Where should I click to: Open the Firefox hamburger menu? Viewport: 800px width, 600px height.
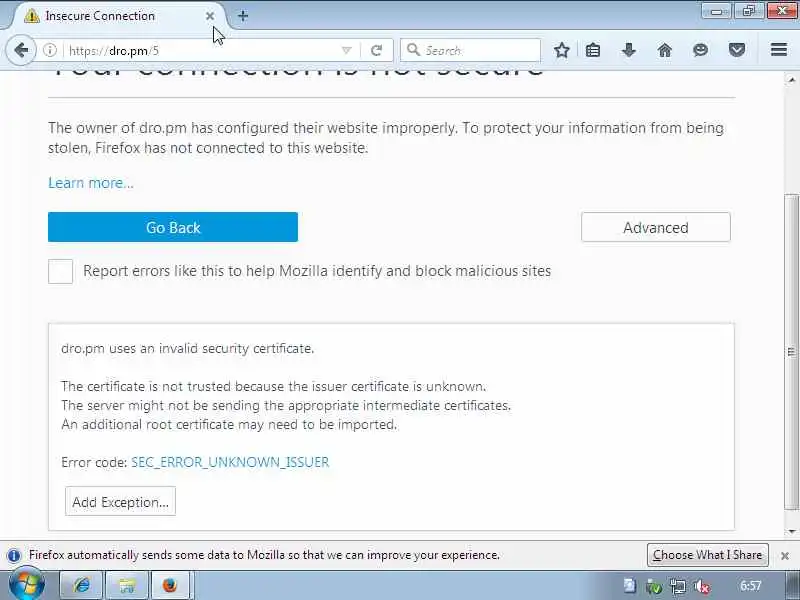click(779, 49)
